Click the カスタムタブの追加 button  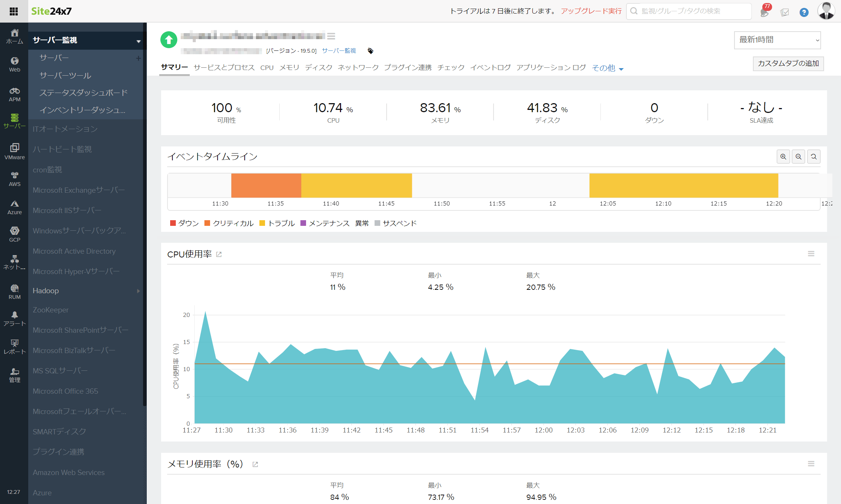point(788,64)
